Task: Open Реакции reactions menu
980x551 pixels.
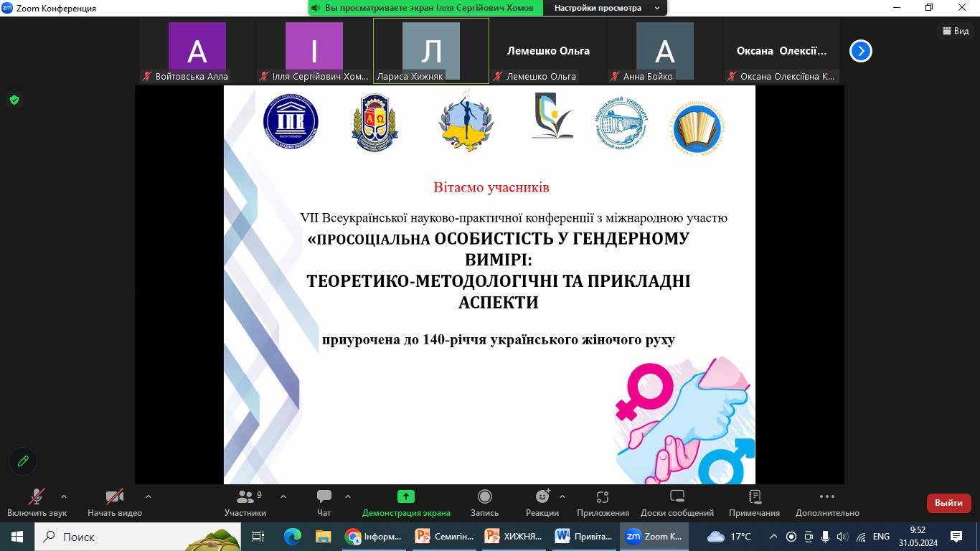Action: [542, 503]
